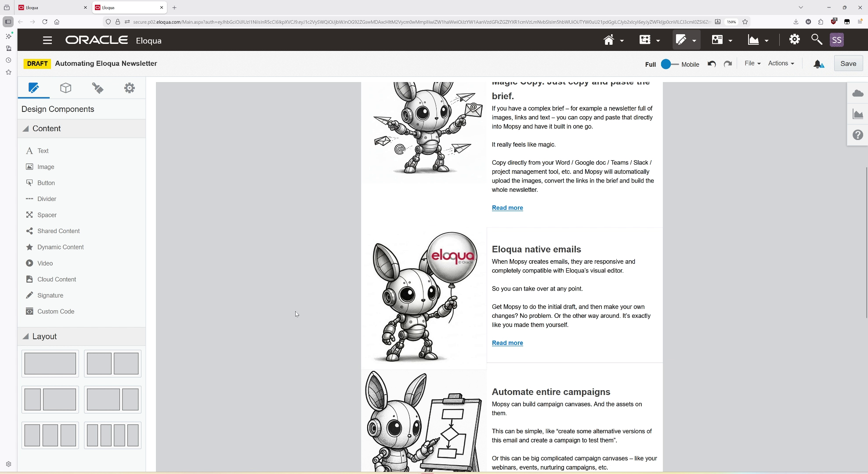The width and height of the screenshot is (868, 474).
Task: Toggle the Full/Mobile view switch
Action: coord(669,64)
